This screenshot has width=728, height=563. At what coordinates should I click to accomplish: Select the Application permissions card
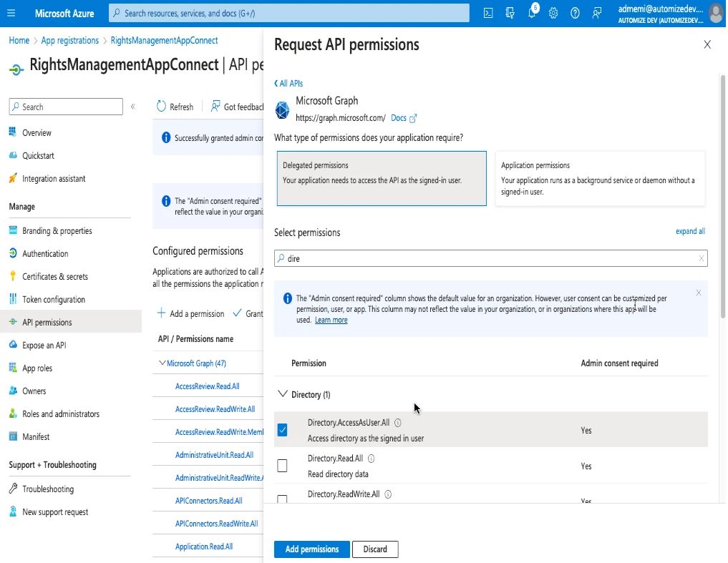pos(600,178)
